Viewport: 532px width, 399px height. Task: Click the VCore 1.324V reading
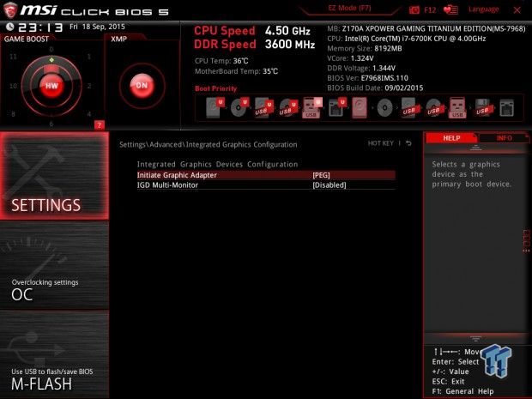[x=350, y=58]
